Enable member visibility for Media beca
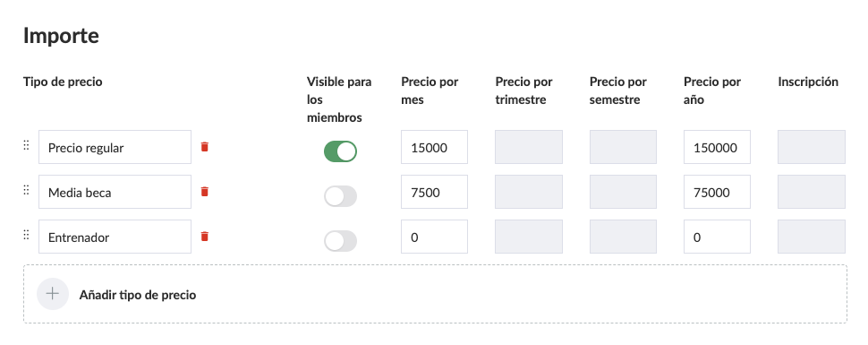 [x=340, y=196]
